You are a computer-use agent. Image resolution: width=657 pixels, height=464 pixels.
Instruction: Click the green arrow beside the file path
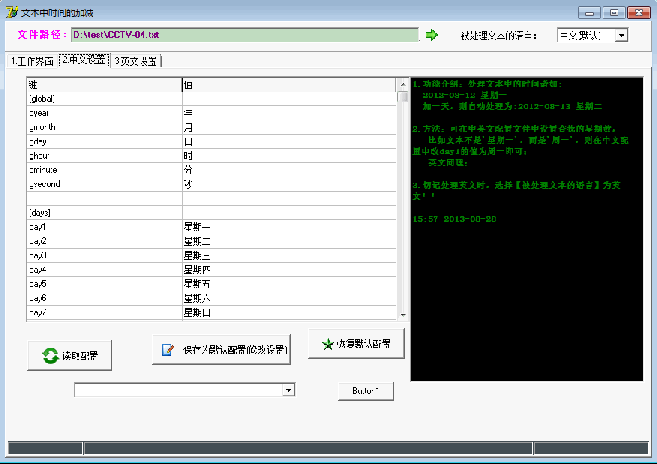click(x=432, y=35)
